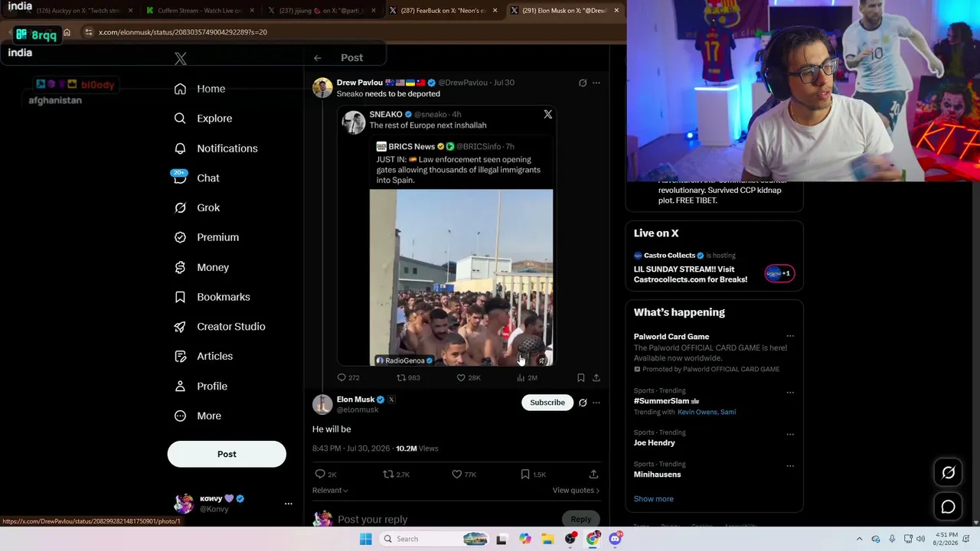The image size is (980, 551).
Task: Like Drew Pavlou's post with 28K likes
Action: [469, 377]
